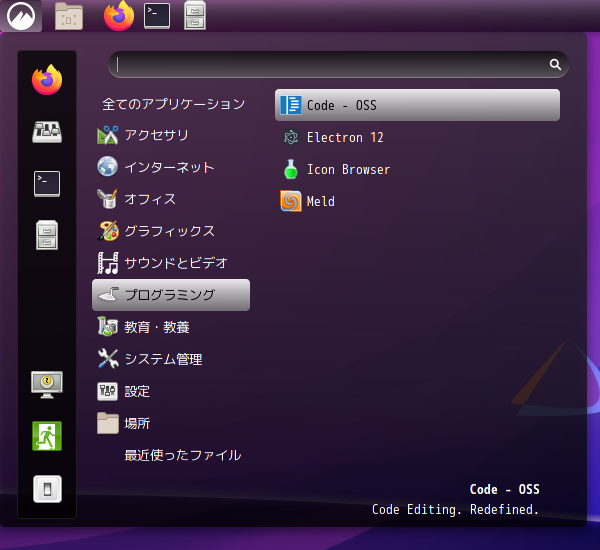
Task: Click the 教育・教養 flask icon
Action: click(108, 326)
